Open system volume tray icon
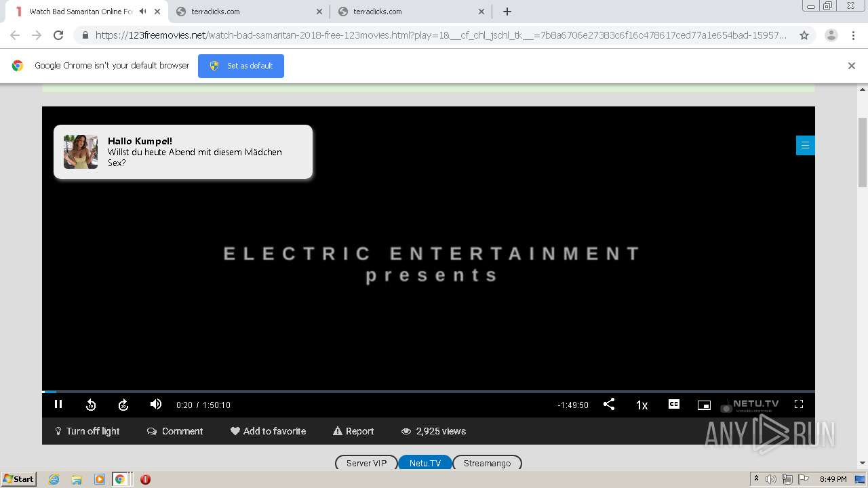This screenshot has width=868, height=488. coord(771,479)
